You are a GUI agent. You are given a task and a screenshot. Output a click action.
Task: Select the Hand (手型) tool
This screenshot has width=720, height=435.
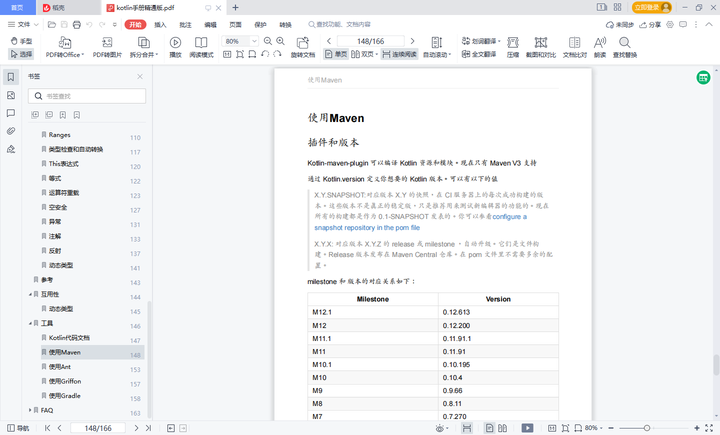click(x=21, y=41)
